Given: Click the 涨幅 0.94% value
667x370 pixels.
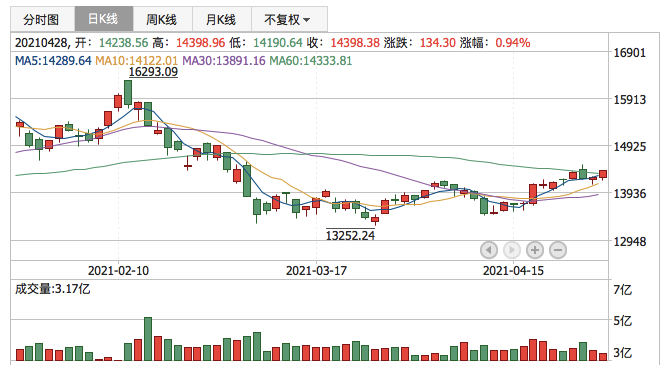Looking at the screenshot, I should click(x=513, y=43).
